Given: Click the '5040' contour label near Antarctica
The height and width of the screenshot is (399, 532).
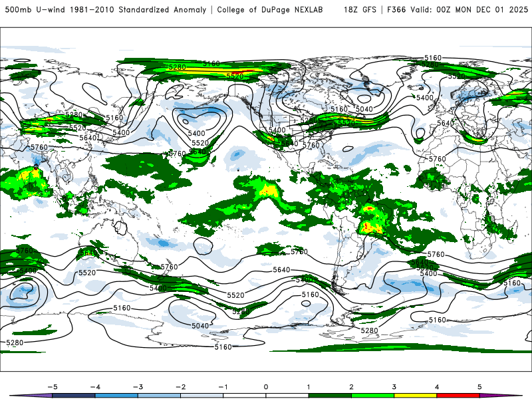Looking at the screenshot, I should 200,326.
